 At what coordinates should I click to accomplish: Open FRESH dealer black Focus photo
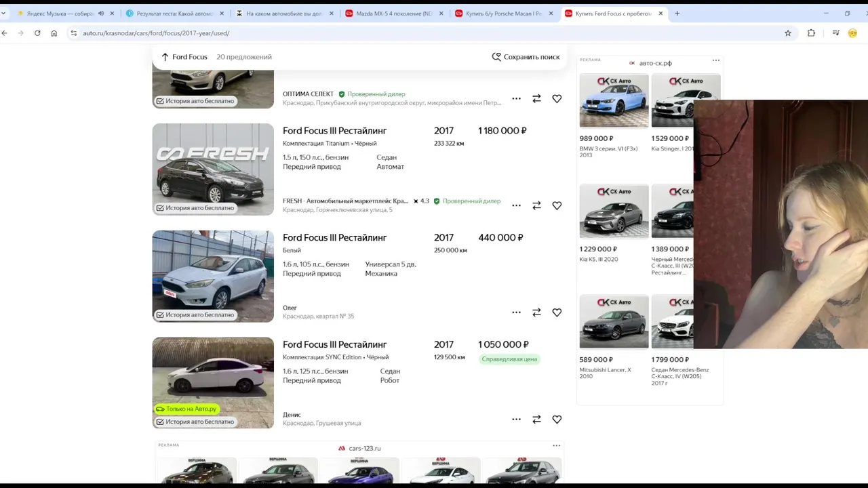[213, 169]
